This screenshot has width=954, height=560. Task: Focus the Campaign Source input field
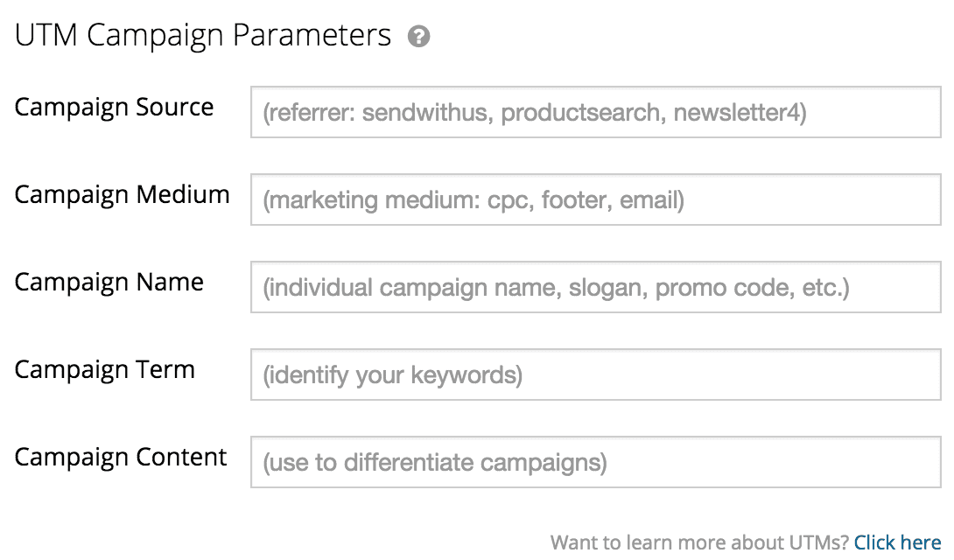596,112
